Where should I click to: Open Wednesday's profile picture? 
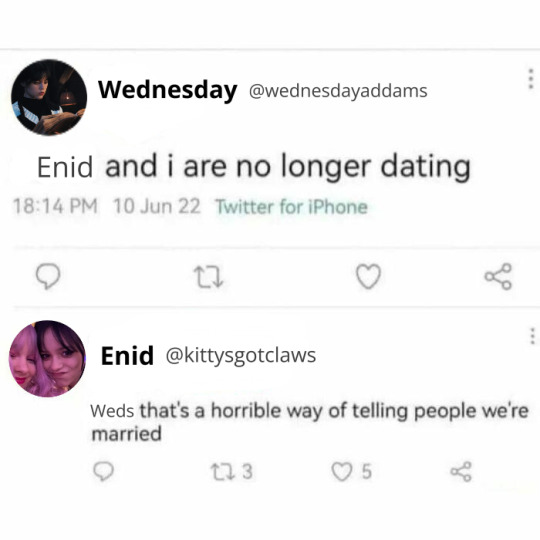49,97
